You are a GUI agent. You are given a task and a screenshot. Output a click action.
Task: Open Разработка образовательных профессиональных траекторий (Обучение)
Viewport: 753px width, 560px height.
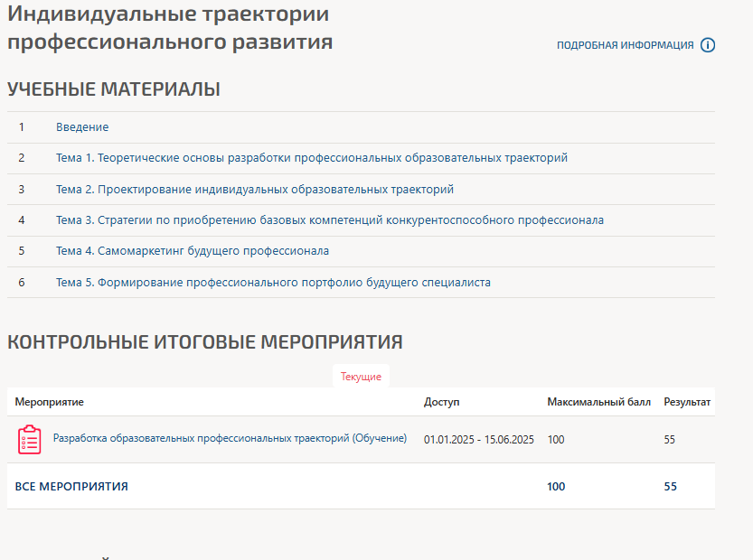pos(230,438)
